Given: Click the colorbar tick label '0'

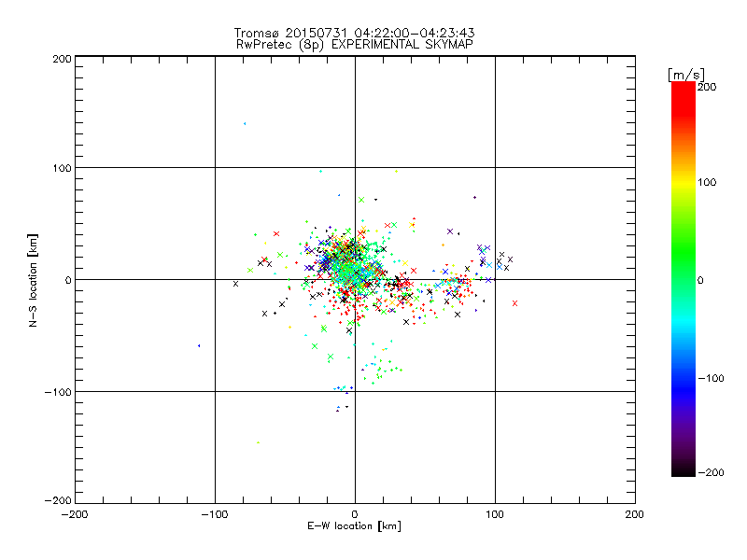Looking at the screenshot, I should pyautogui.click(x=700, y=281).
